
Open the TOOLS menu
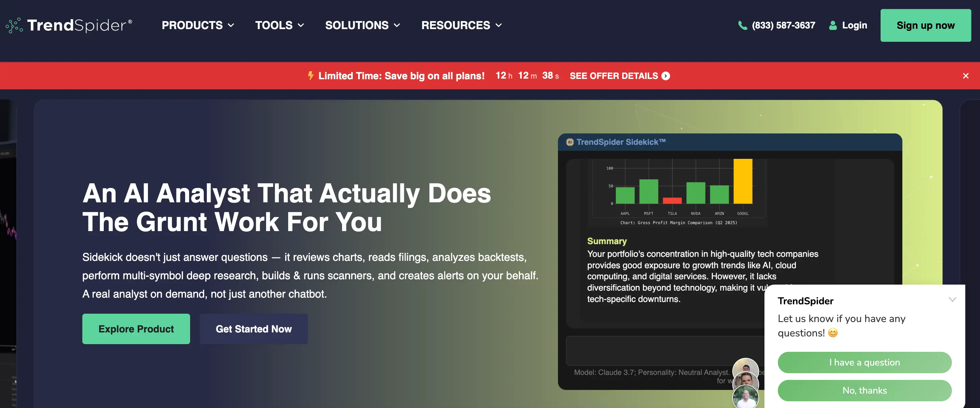(x=279, y=25)
